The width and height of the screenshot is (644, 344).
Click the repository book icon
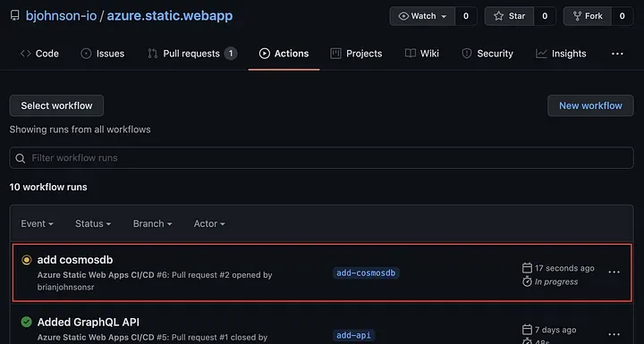tap(15, 15)
